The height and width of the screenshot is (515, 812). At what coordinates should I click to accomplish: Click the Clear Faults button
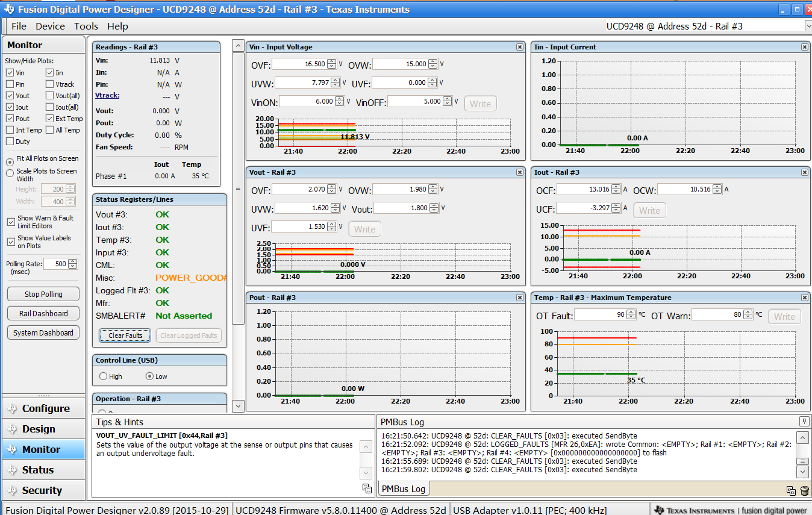pos(125,336)
